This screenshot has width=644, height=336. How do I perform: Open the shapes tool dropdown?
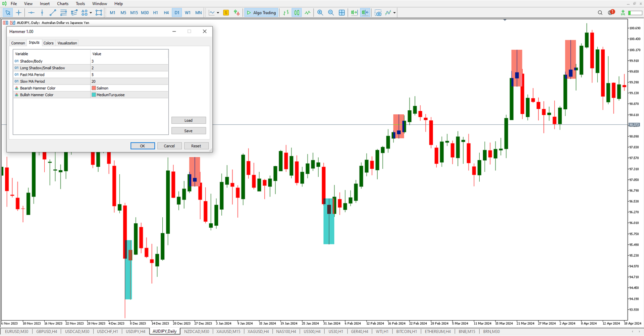(91, 13)
